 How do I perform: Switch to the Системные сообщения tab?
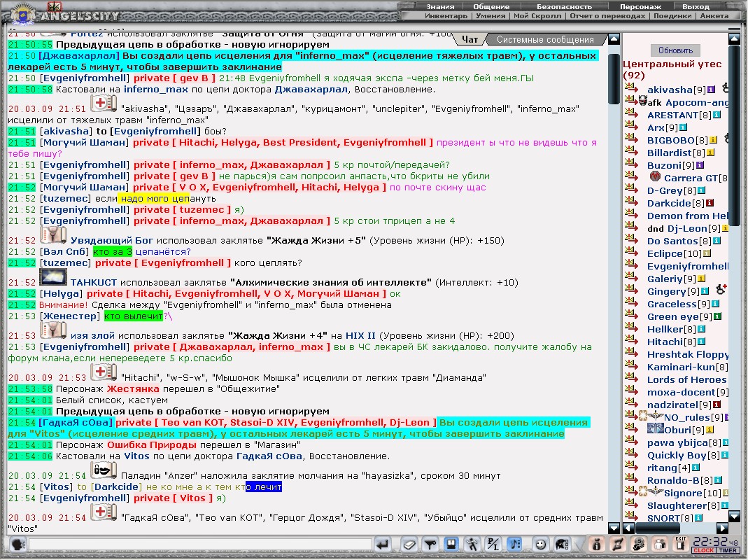point(545,40)
